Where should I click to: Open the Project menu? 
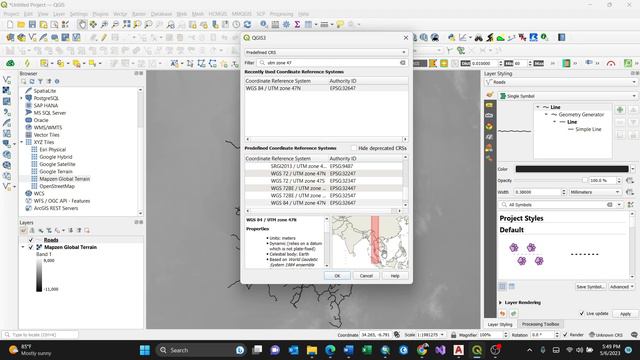coord(11,14)
